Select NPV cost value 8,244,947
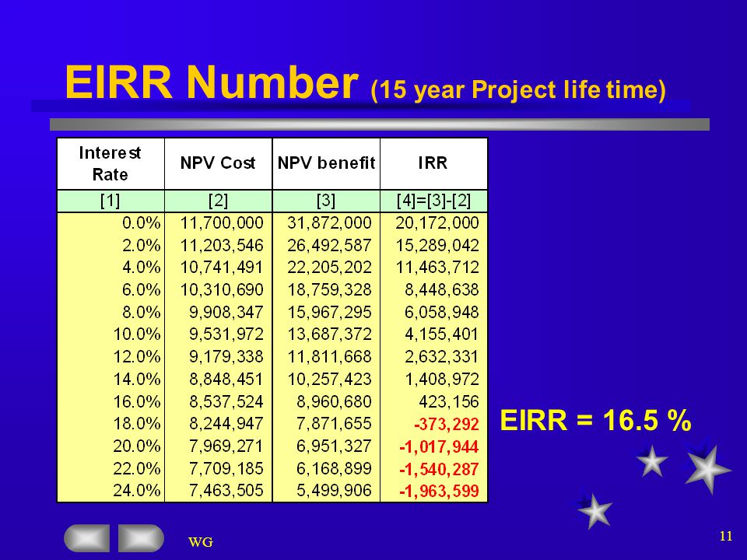 tap(226, 423)
